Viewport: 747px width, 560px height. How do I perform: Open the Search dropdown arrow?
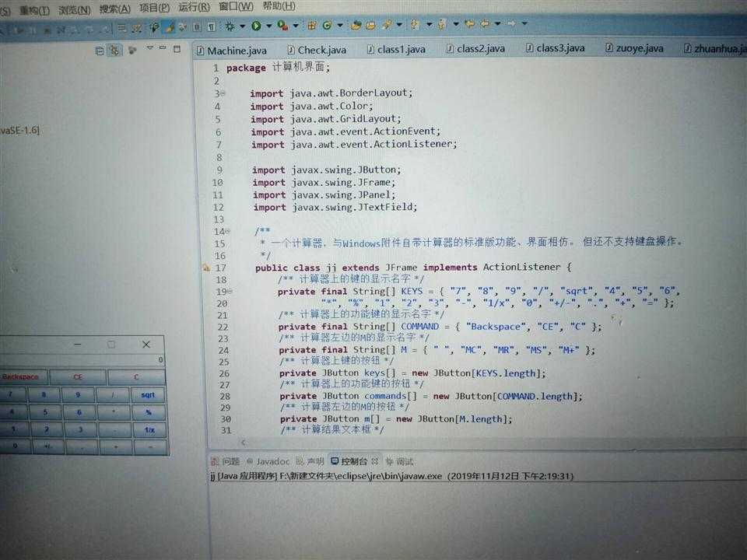click(399, 25)
